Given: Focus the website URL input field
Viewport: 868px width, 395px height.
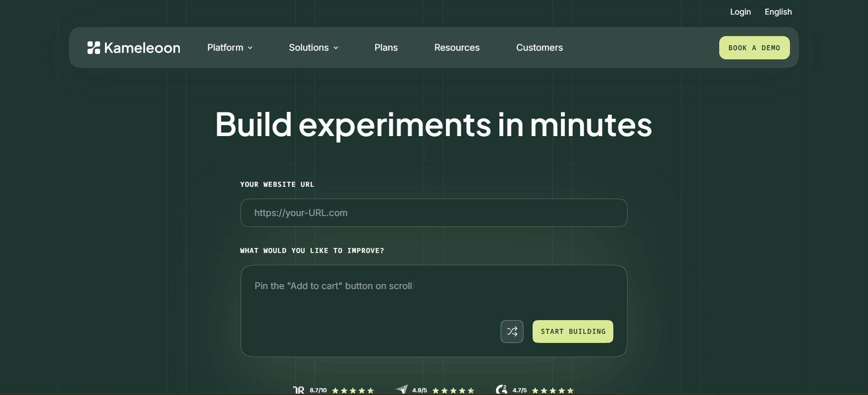Looking at the screenshot, I should [434, 213].
